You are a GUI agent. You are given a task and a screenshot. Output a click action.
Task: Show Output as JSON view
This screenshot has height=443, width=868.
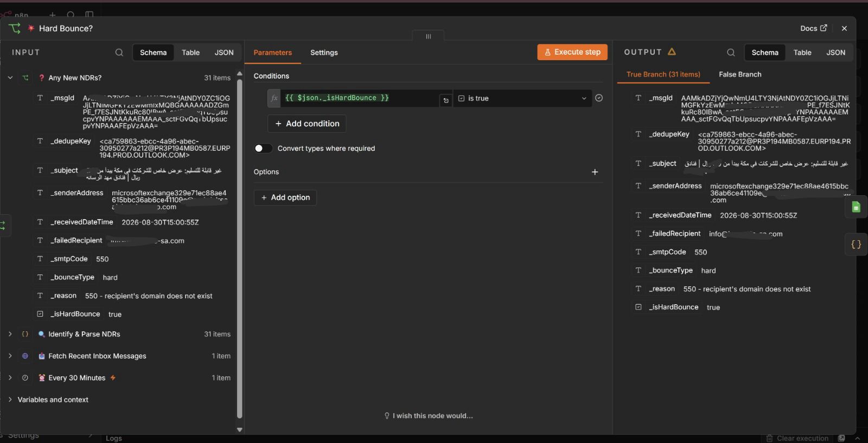pos(835,53)
